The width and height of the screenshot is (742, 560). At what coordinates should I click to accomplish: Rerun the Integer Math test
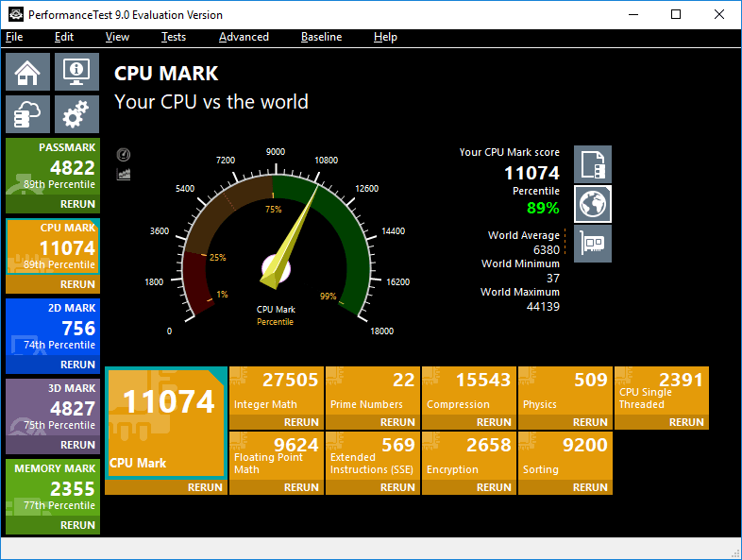pyautogui.click(x=277, y=422)
